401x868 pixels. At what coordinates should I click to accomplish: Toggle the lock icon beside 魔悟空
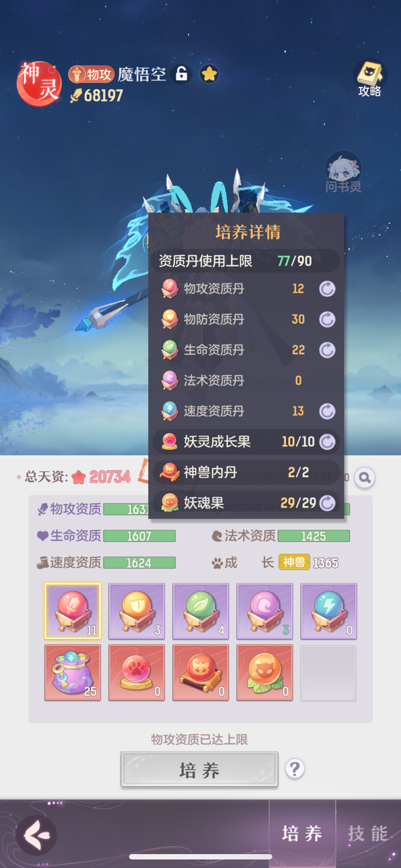(182, 74)
